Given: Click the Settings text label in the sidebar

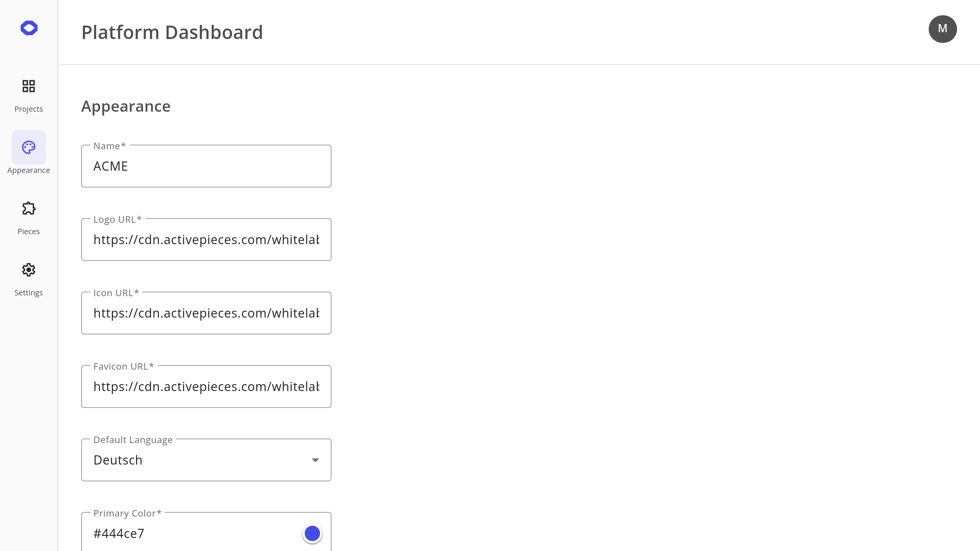Looking at the screenshot, I should pyautogui.click(x=29, y=293).
